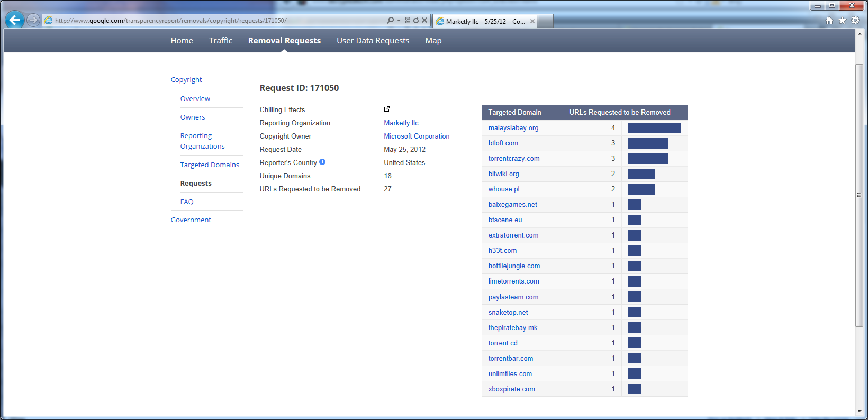Open the Marketly llc organization link
This screenshot has height=420, width=868.
coord(401,123)
